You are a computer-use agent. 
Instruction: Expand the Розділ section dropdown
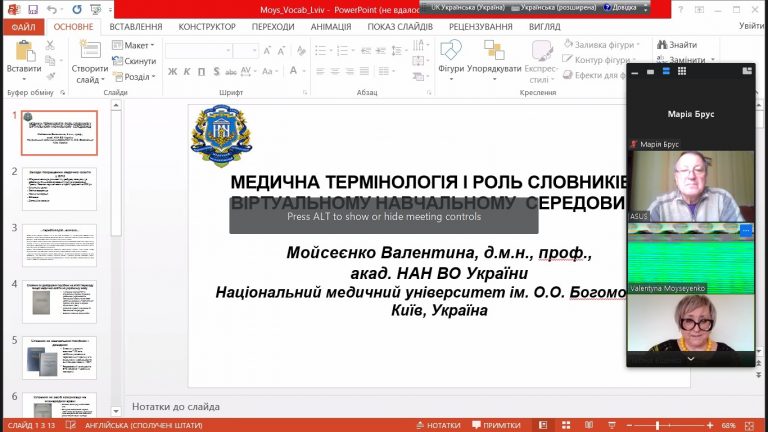click(134, 77)
